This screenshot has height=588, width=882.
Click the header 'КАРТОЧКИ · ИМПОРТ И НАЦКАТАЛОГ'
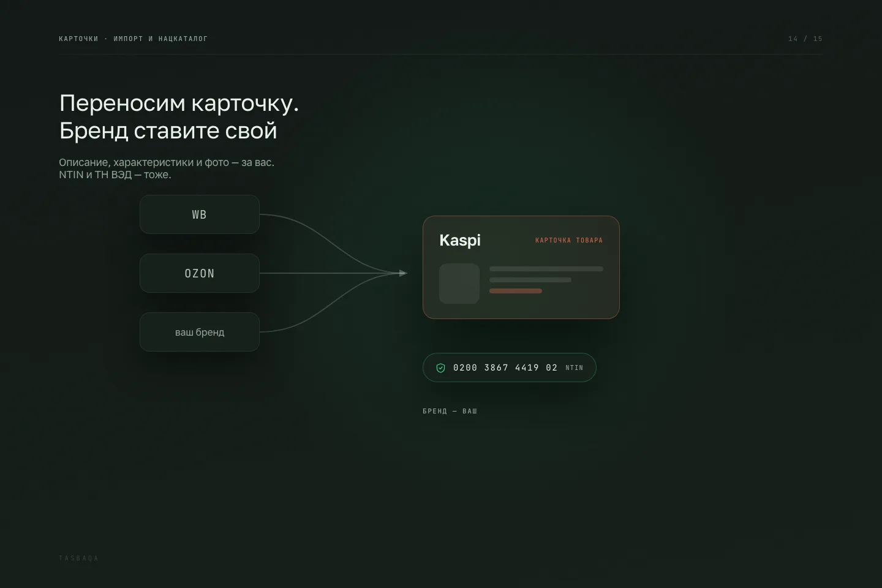(133, 39)
